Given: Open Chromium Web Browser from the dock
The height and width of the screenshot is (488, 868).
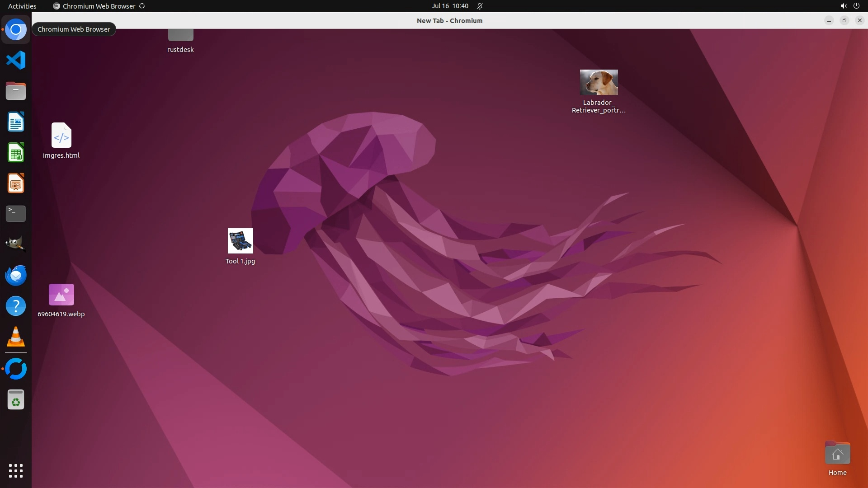Looking at the screenshot, I should 16,30.
